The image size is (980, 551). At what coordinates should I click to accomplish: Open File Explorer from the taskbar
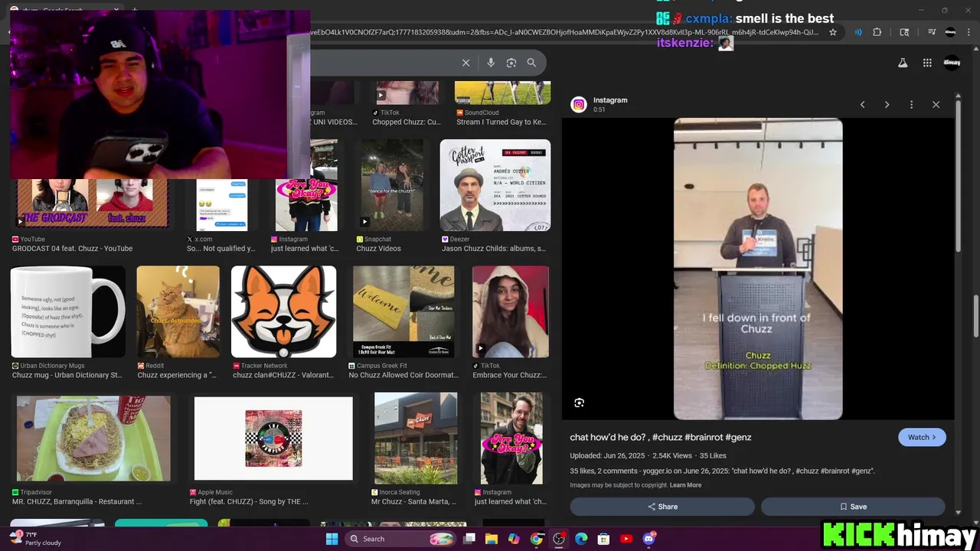(492, 539)
